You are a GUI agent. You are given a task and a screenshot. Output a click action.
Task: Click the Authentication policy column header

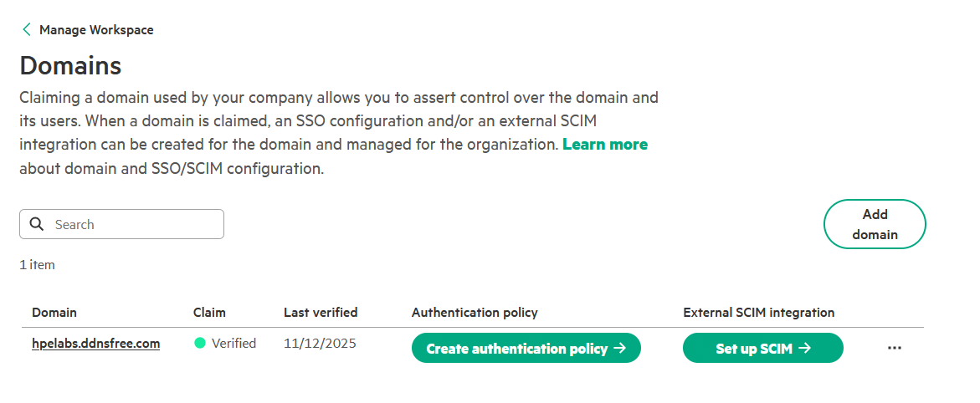(475, 313)
